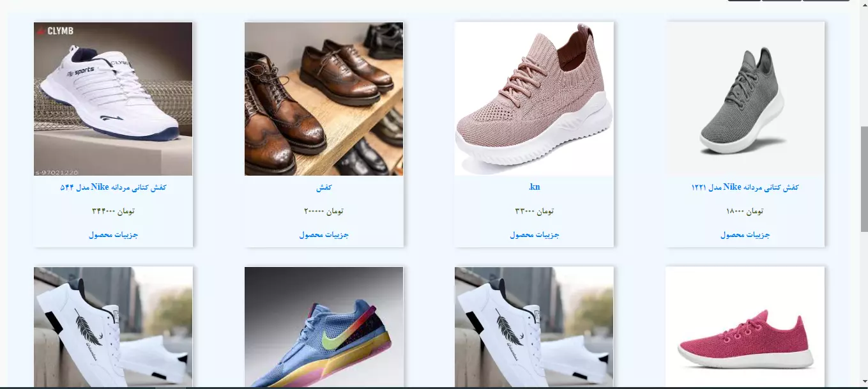Click the .kn product title link
The width and height of the screenshot is (868, 389).
534,187
